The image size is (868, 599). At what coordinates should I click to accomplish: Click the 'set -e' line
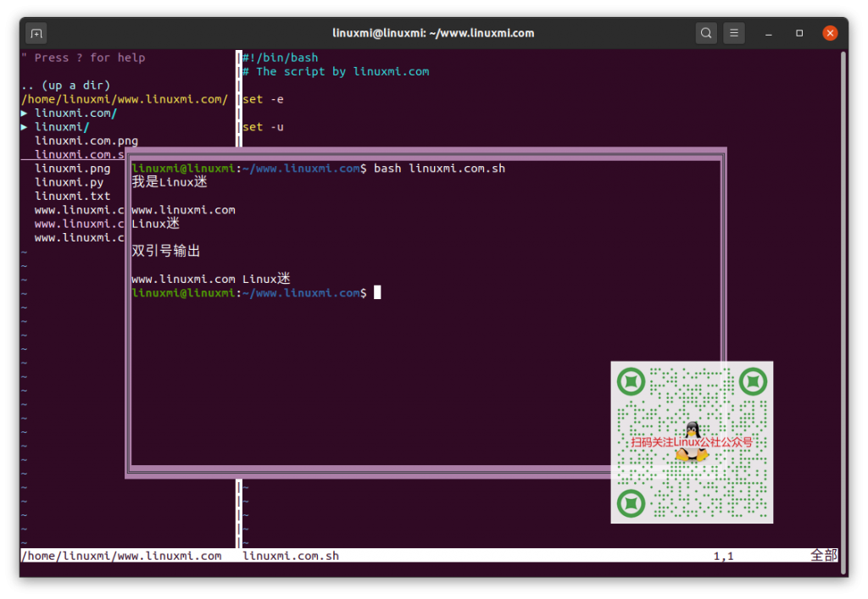[263, 99]
